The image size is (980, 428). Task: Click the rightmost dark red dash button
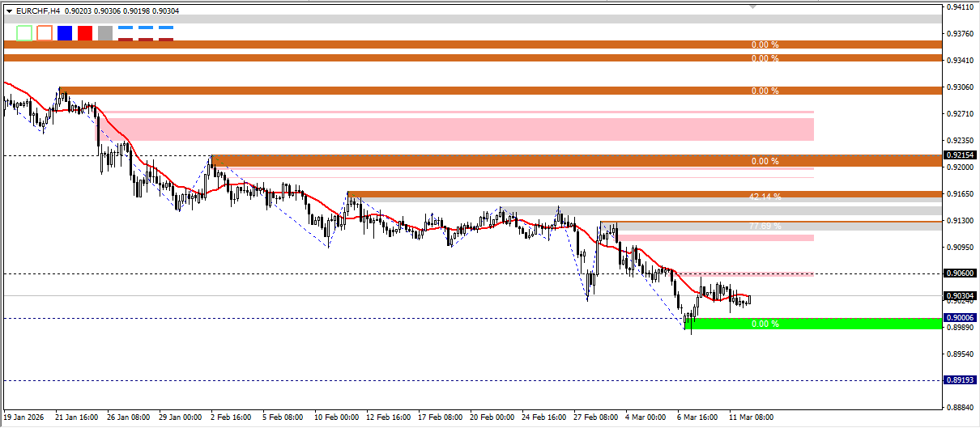166,39
